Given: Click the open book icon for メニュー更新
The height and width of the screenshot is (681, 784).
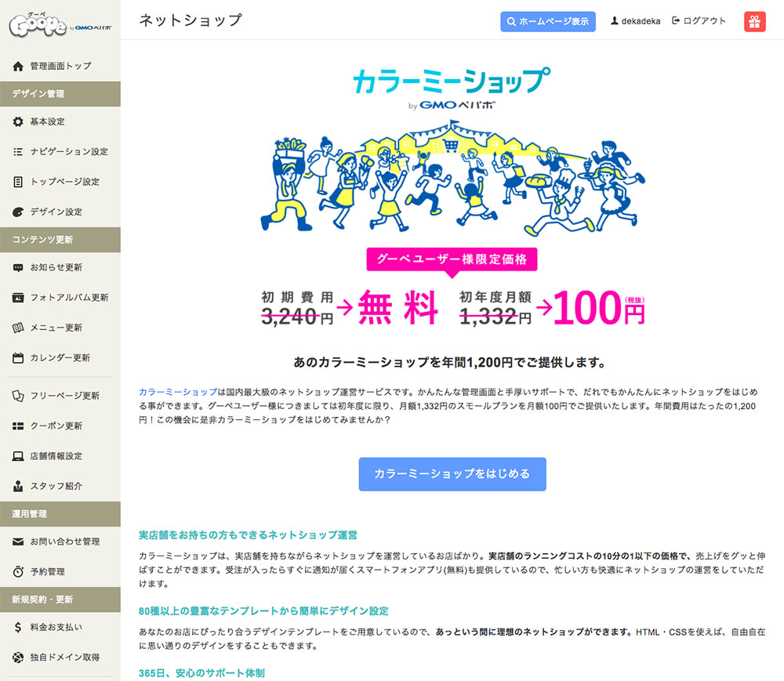Looking at the screenshot, I should pos(18,328).
